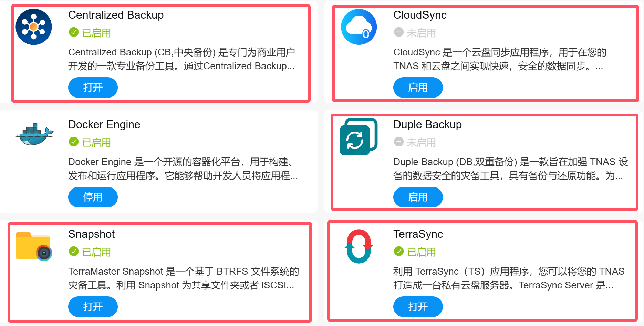The image size is (644, 326).
Task: Open TerraSync with 打开 button
Action: pos(418,307)
